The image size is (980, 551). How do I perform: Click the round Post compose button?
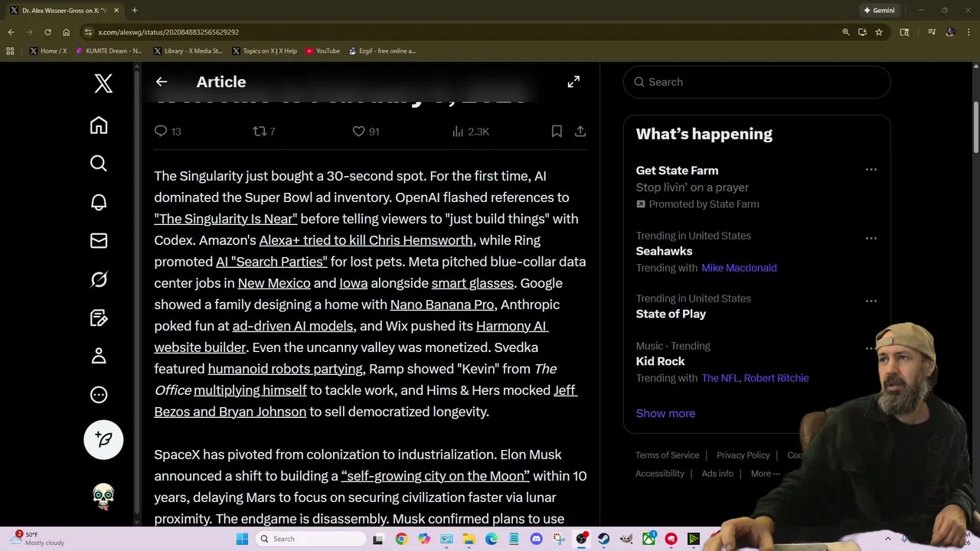[x=103, y=439]
